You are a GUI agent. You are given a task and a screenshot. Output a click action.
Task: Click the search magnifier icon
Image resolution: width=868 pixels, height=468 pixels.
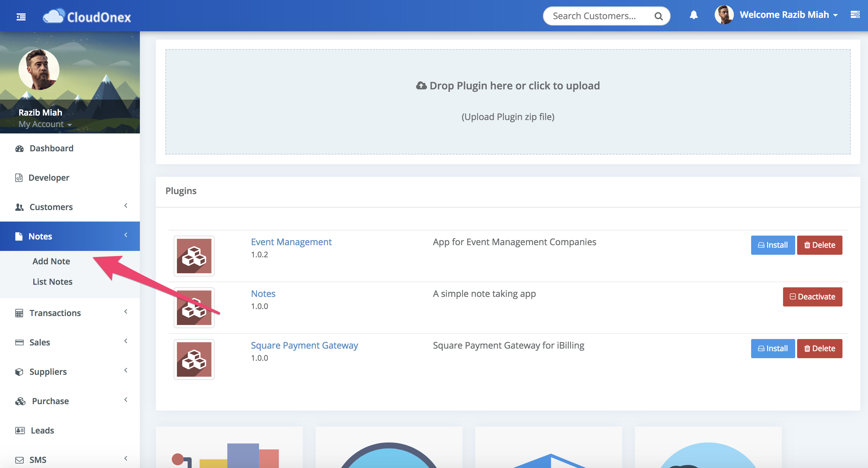tap(658, 16)
